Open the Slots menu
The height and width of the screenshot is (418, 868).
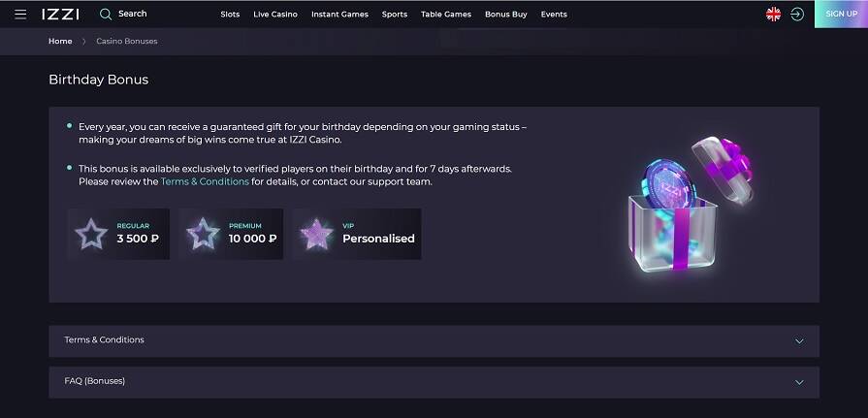230,15
